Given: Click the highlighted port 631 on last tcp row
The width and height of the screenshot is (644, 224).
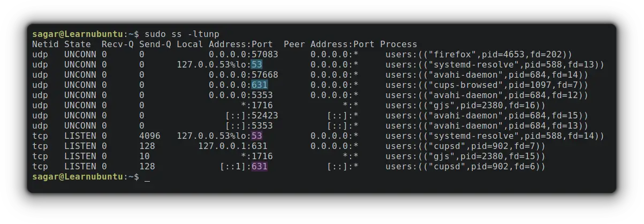Looking at the screenshot, I should pyautogui.click(x=260, y=167).
